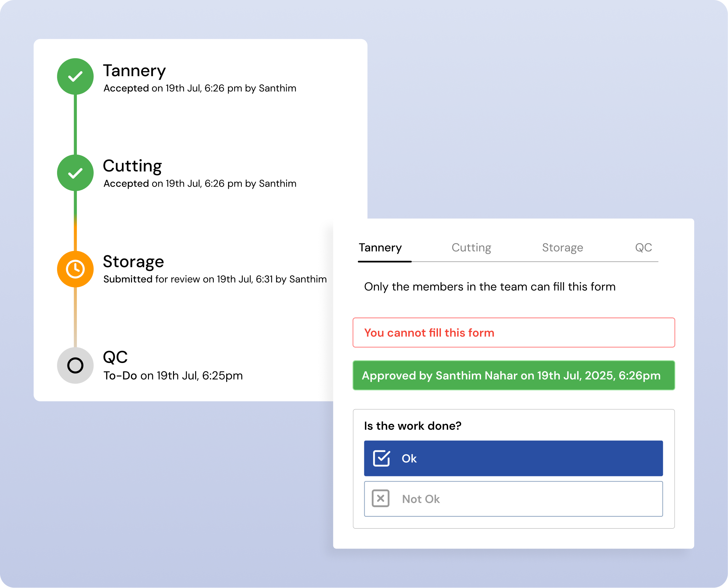
Task: Select the Ok answer option
Action: 513,458
